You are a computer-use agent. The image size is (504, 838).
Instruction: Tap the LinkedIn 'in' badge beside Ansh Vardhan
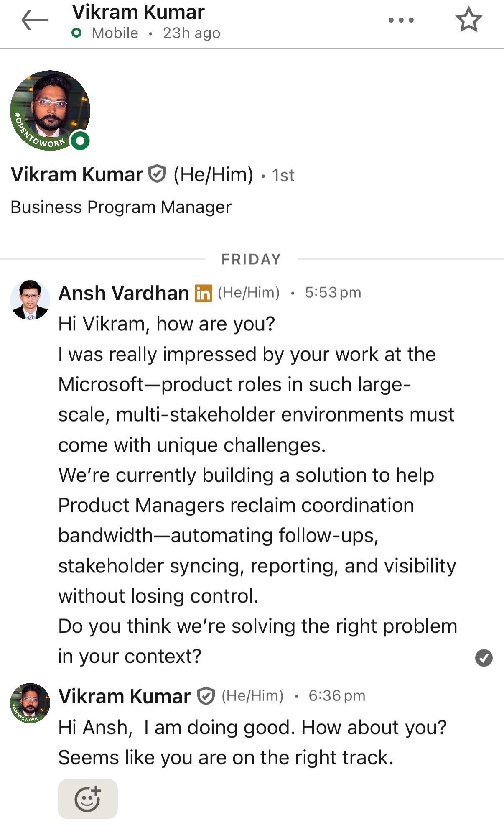[203, 293]
